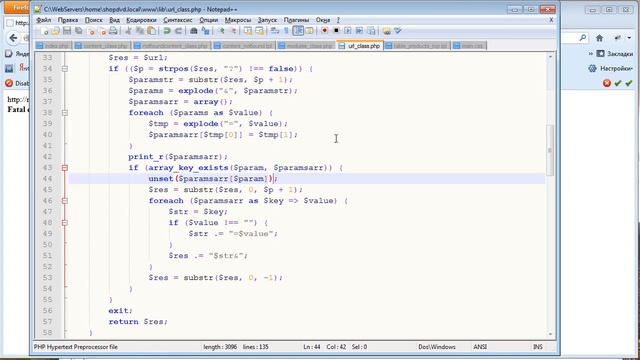Open the Вид menu
Screen dimensions: 640x360
coord(115,20)
